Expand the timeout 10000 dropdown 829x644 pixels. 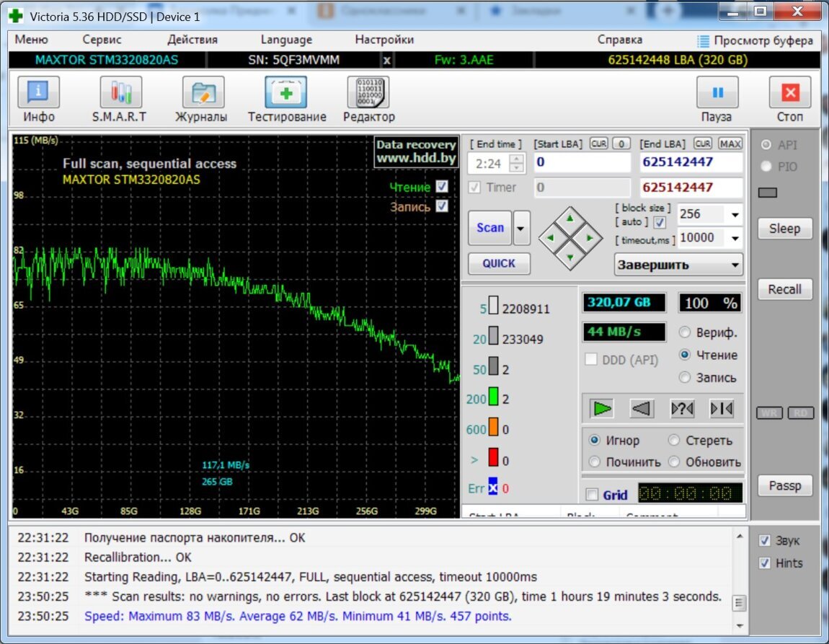[x=735, y=238]
